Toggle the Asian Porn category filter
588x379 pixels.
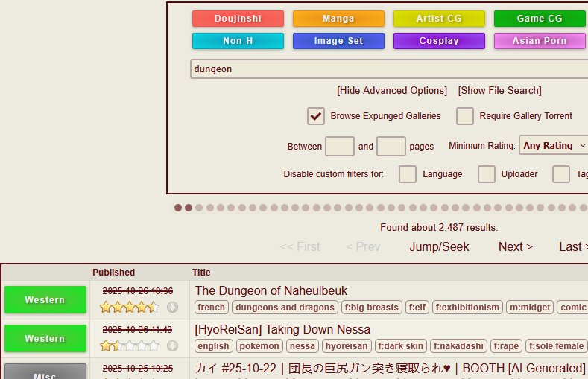tap(540, 41)
